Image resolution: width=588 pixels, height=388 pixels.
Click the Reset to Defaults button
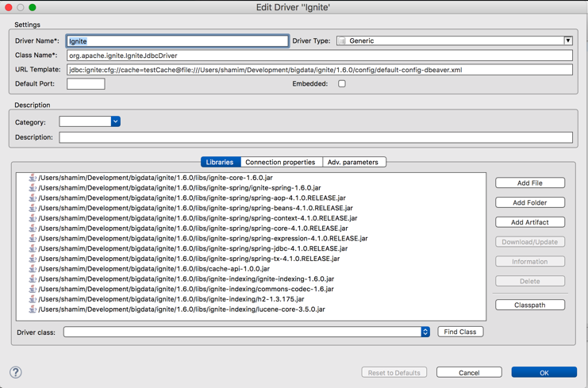[394, 373]
